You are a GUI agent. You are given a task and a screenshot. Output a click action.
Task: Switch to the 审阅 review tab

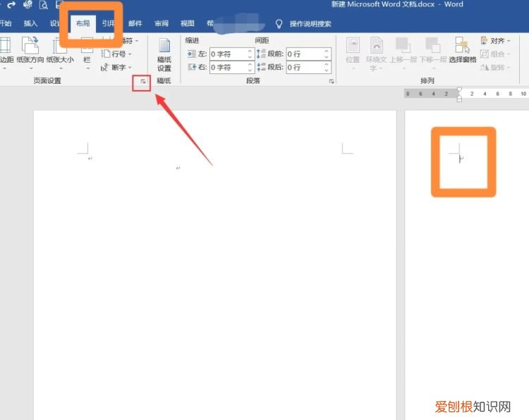[162, 23]
